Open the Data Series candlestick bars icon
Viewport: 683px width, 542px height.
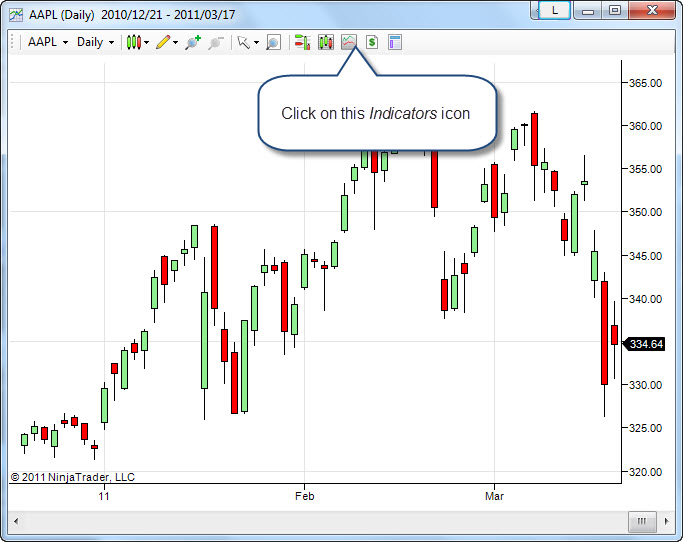[x=325, y=42]
